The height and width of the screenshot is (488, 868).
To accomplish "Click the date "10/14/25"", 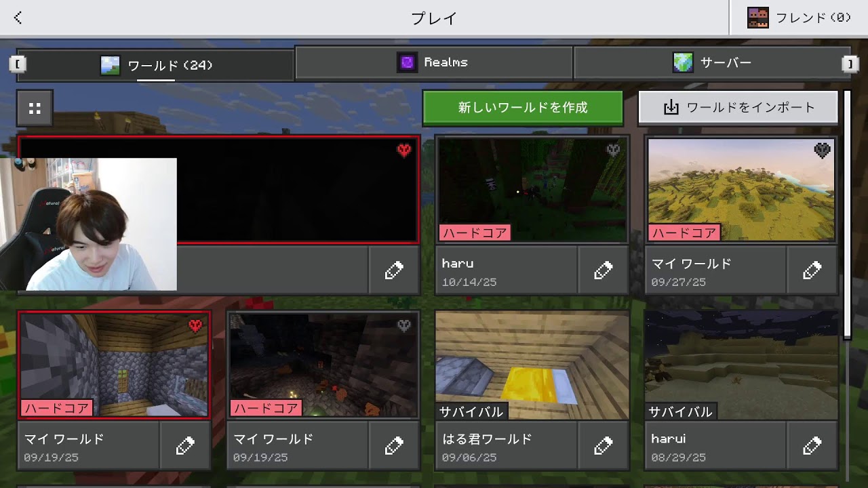I will click(469, 282).
